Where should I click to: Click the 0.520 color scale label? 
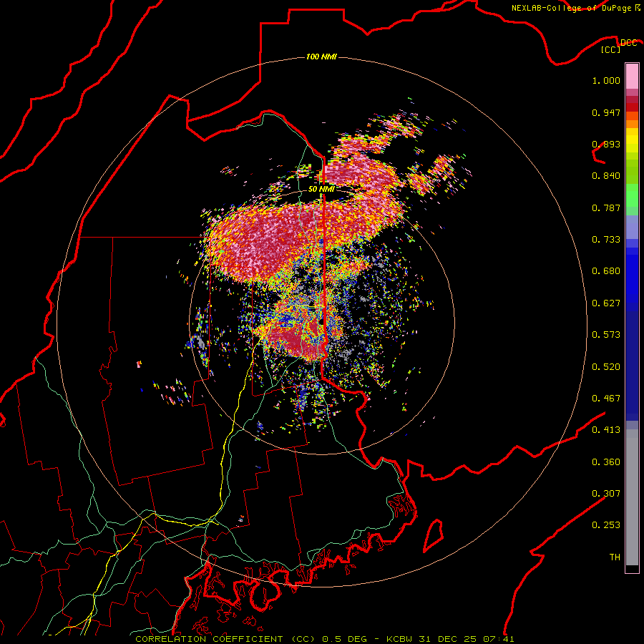pyautogui.click(x=606, y=367)
